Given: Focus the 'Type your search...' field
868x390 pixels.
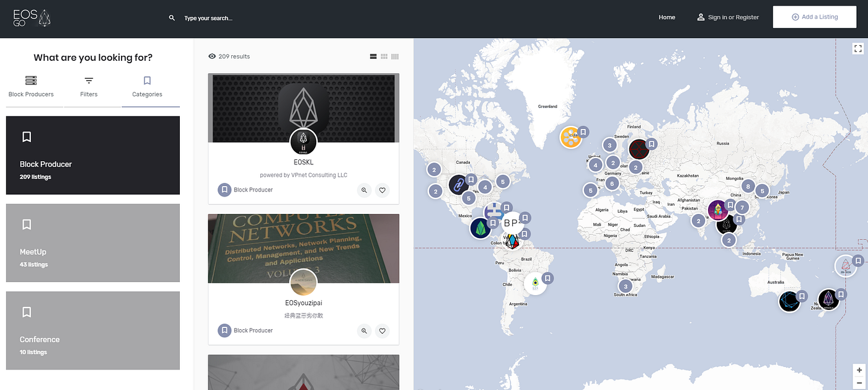Looking at the screenshot, I should (209, 18).
